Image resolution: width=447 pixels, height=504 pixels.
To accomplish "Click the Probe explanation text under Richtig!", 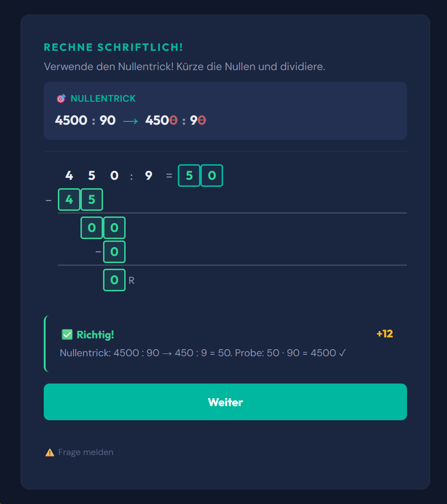I will [x=203, y=353].
